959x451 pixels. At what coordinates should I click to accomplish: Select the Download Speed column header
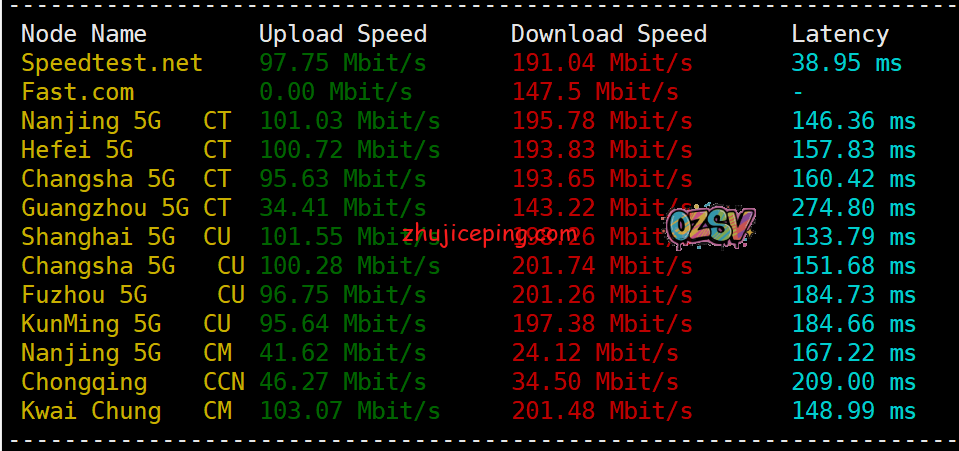pos(609,34)
